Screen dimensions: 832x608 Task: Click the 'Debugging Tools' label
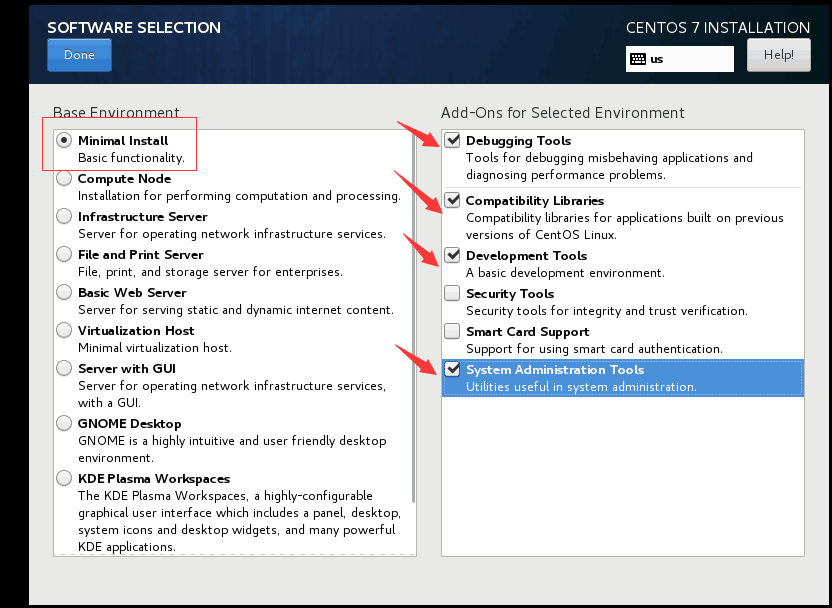pyautogui.click(x=518, y=141)
